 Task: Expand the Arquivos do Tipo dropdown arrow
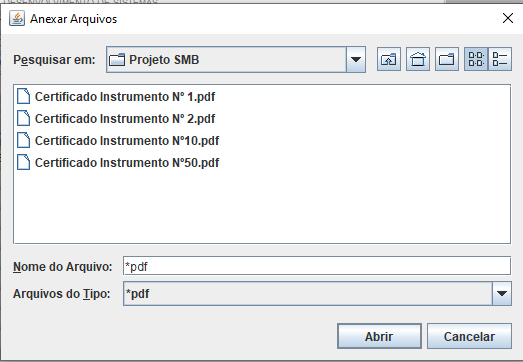pyautogui.click(x=502, y=294)
